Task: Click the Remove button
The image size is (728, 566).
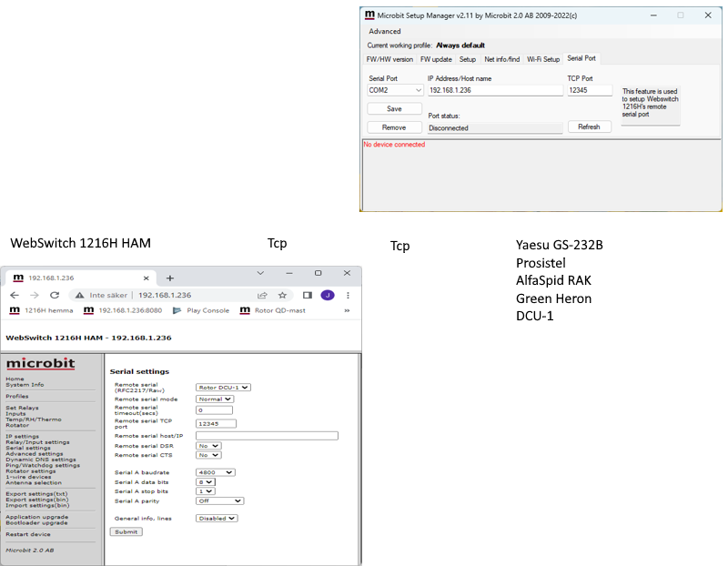Action: click(x=394, y=127)
